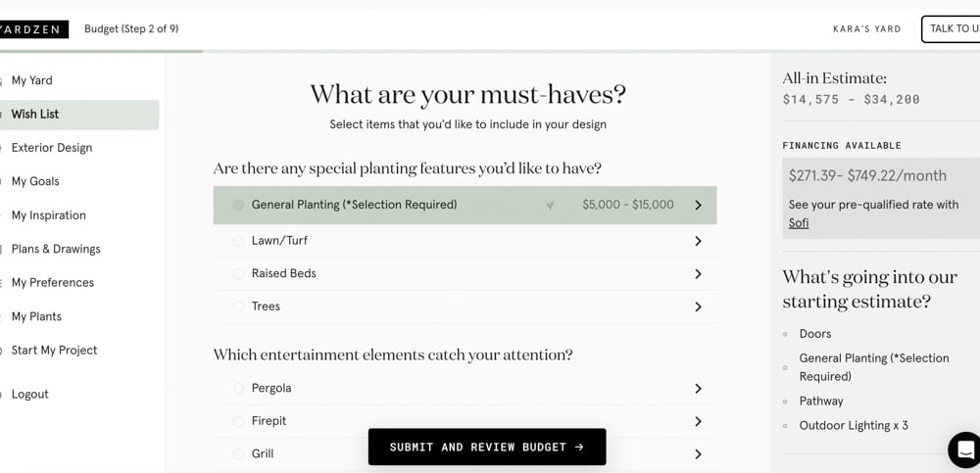Log out using the sidebar Logout item
Viewport: 980px width, 473px height.
30,395
